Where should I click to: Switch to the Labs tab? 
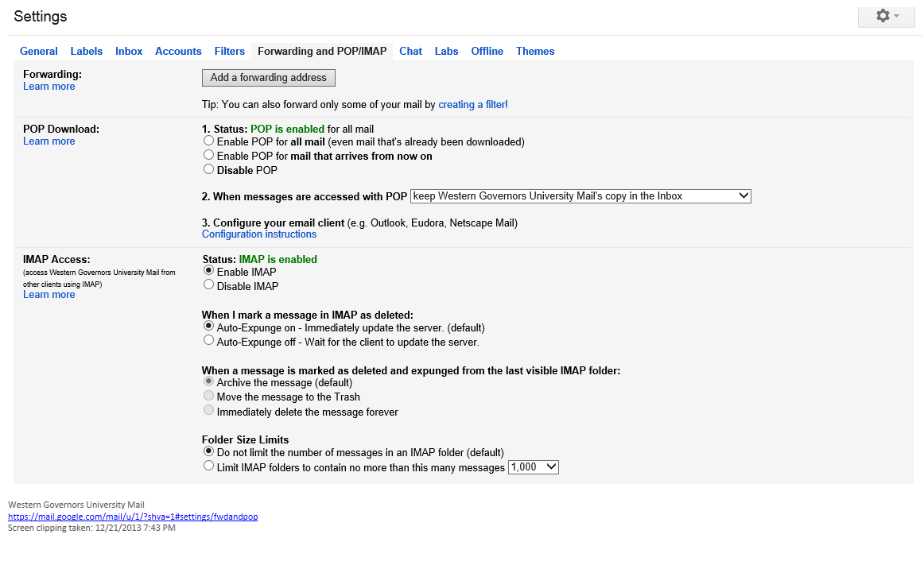point(446,51)
